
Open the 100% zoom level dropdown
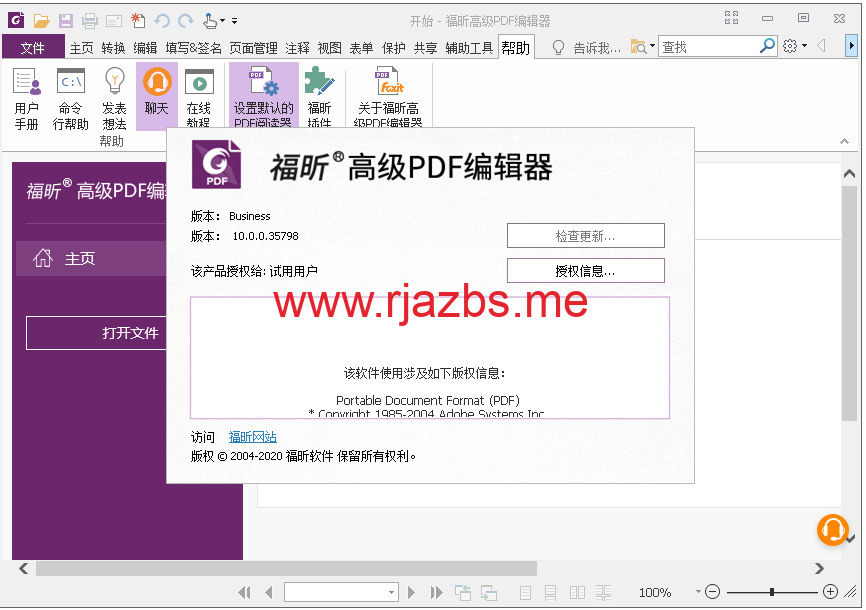click(698, 592)
